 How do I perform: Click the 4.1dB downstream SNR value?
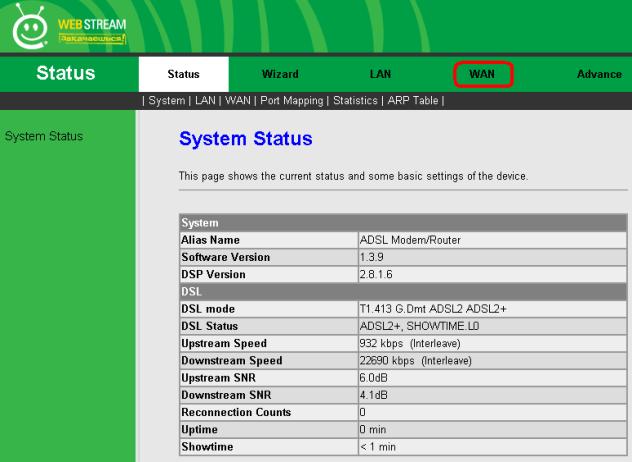(x=373, y=395)
